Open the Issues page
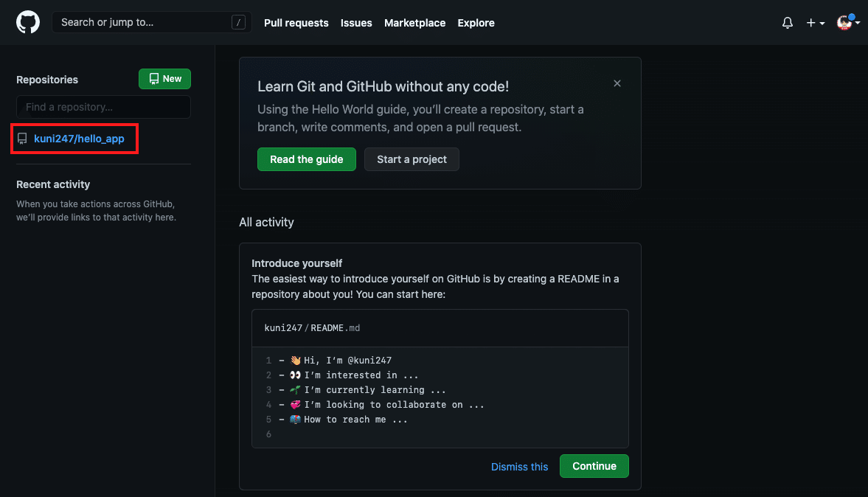Screen dimensions: 868x497 (x=356, y=23)
